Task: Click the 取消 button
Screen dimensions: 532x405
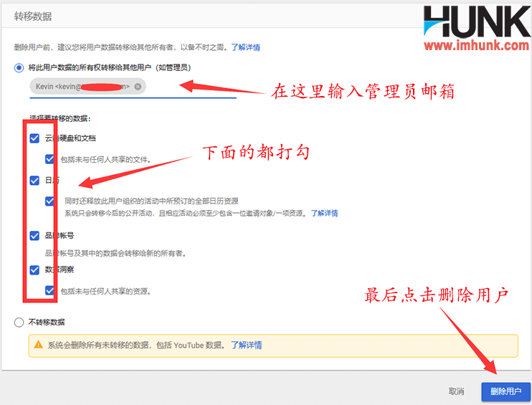Action: point(456,391)
